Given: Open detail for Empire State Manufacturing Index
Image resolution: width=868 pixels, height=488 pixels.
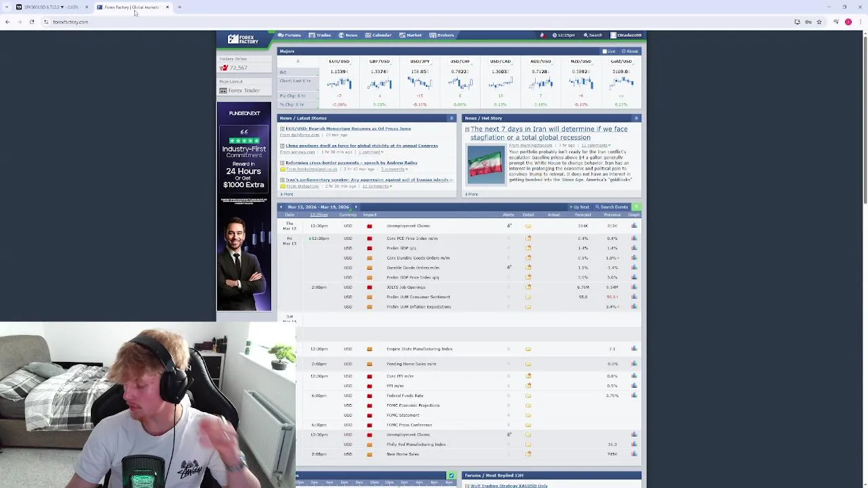Looking at the screenshot, I should [x=528, y=349].
